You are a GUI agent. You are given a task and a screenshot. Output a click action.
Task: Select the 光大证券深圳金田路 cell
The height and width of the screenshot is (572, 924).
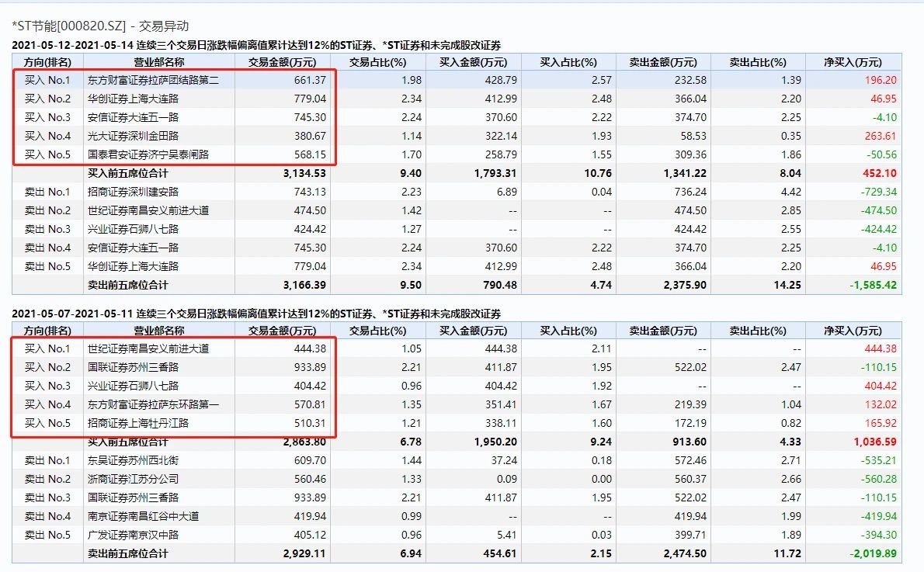(x=134, y=136)
